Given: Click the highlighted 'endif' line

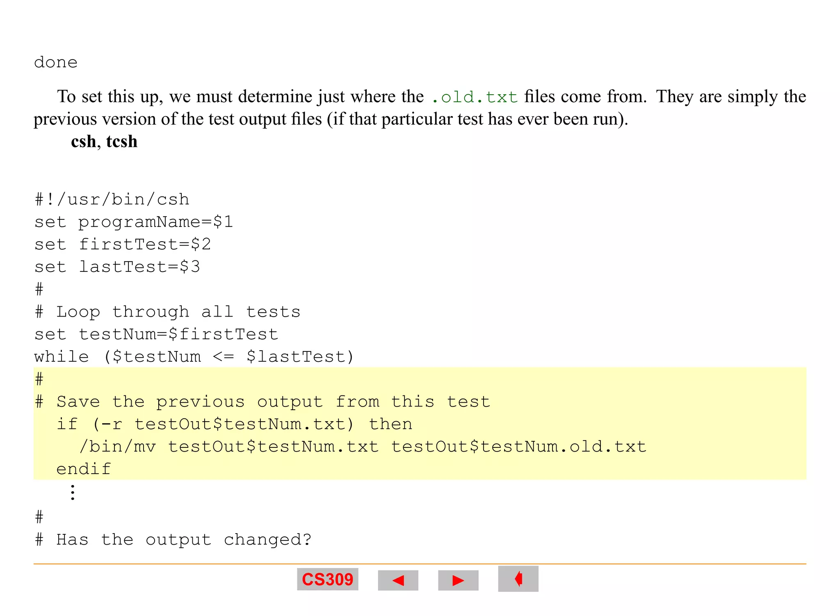Looking at the screenshot, I should point(84,469).
